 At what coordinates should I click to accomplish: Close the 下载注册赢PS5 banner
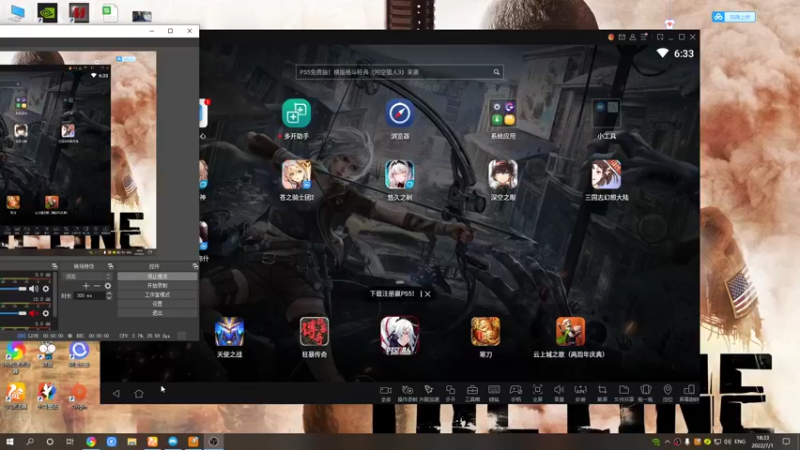click(428, 294)
